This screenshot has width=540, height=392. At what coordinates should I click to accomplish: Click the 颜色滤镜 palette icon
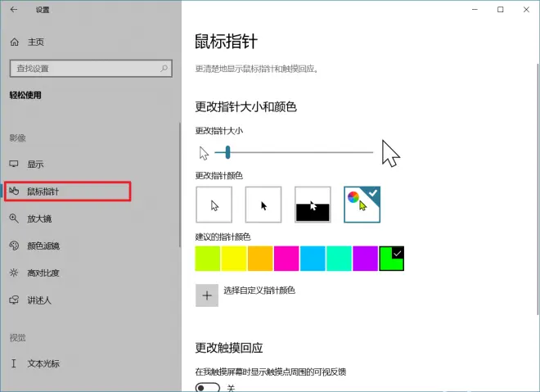coord(14,246)
